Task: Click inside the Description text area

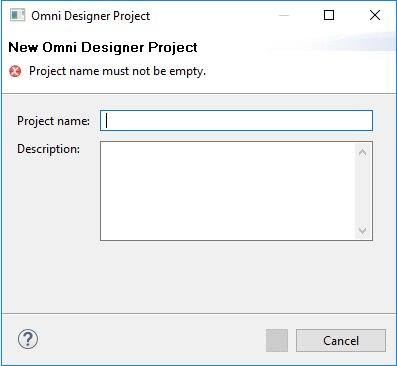Action: [228, 191]
